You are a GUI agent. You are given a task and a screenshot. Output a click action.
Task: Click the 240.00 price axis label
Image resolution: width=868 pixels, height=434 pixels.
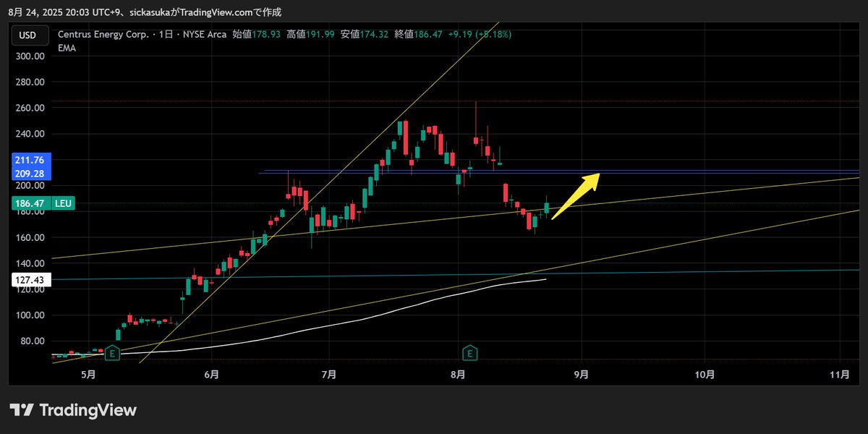(x=30, y=134)
